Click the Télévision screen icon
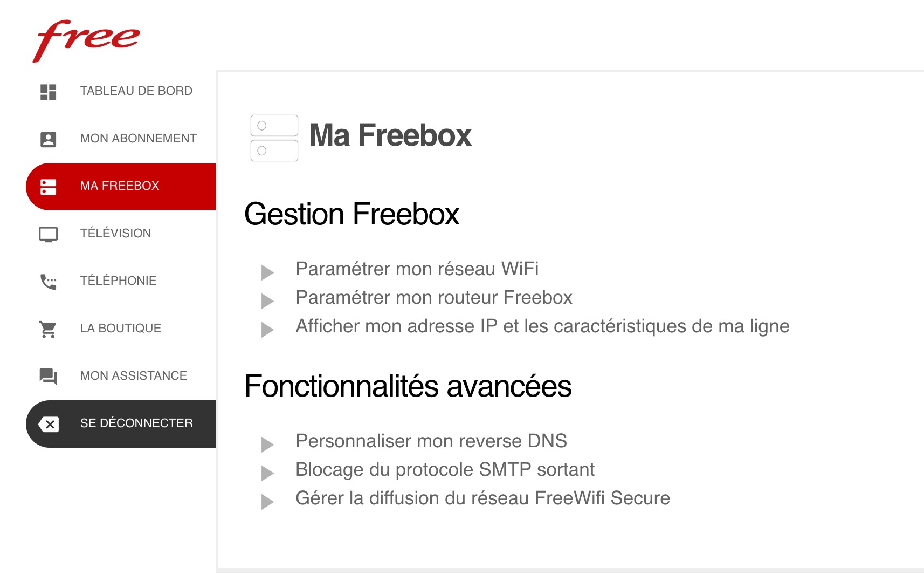Screen dimensions: 924x574 49,234
